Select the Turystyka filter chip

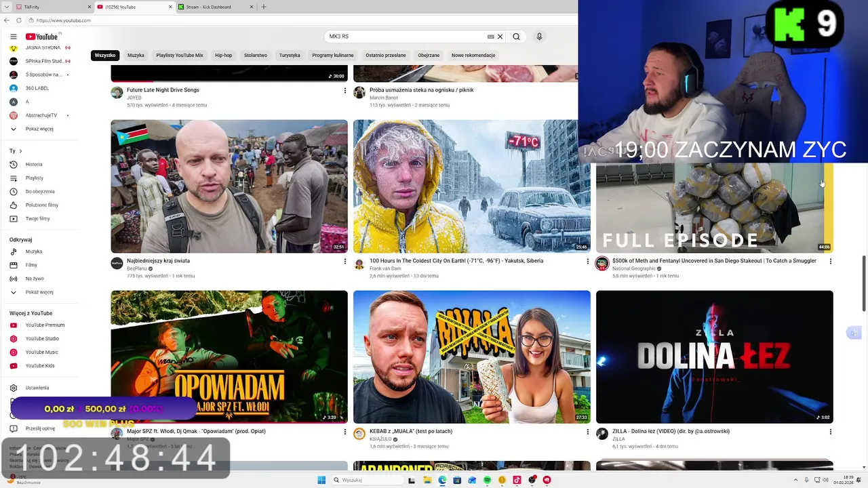290,56
